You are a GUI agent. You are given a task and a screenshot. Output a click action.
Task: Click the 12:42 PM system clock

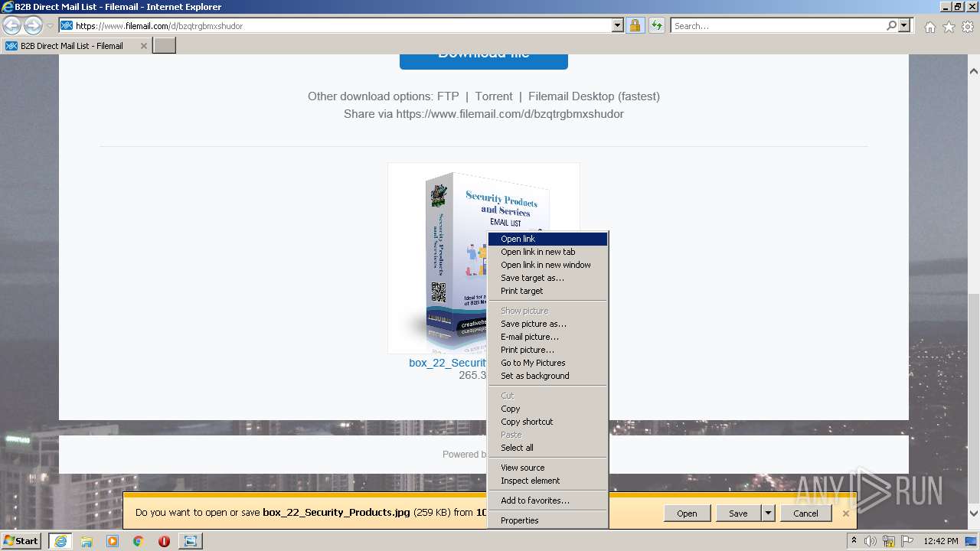click(x=941, y=541)
